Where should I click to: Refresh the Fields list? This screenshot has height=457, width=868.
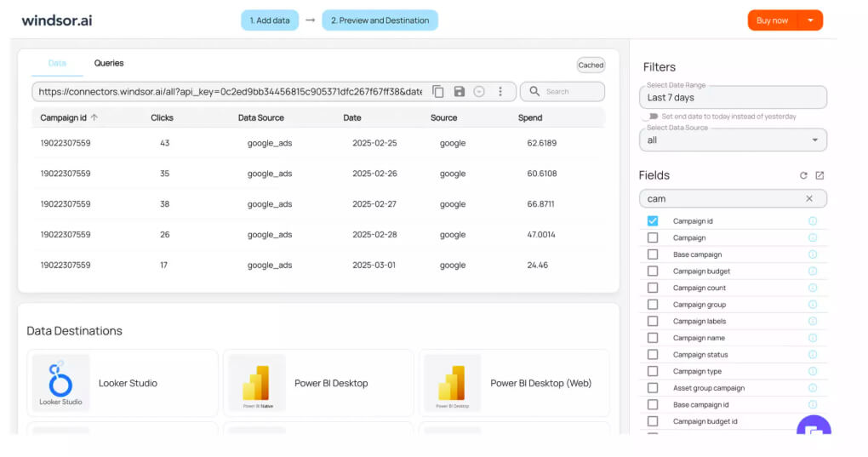pyautogui.click(x=803, y=175)
